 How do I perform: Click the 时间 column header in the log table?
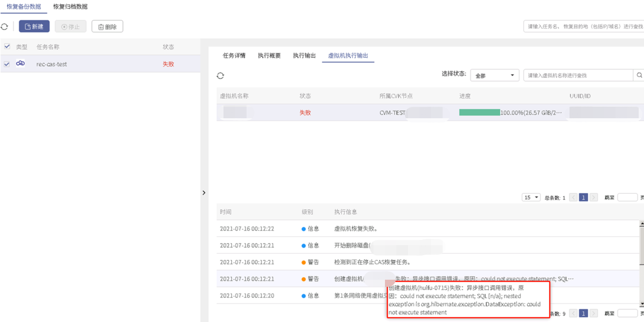(225, 212)
